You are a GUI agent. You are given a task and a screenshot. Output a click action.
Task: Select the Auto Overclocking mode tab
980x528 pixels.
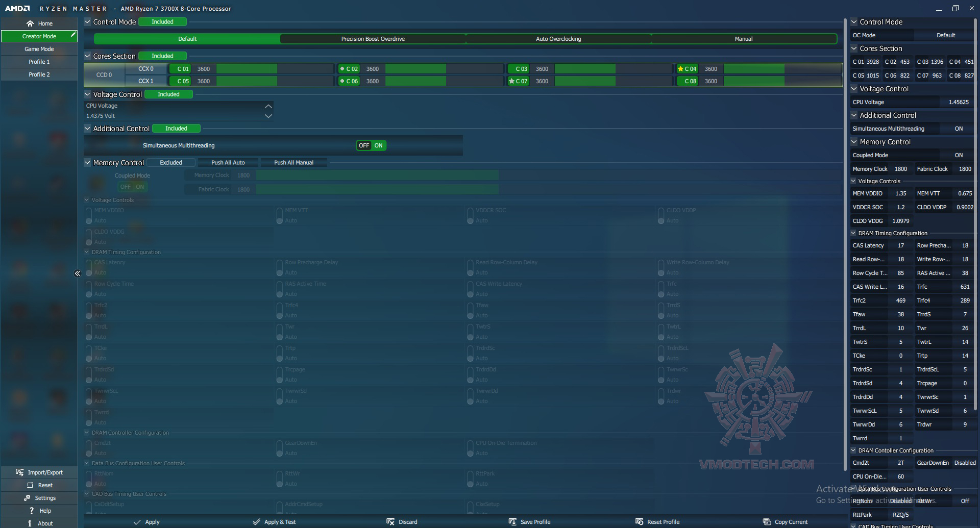[x=558, y=39]
